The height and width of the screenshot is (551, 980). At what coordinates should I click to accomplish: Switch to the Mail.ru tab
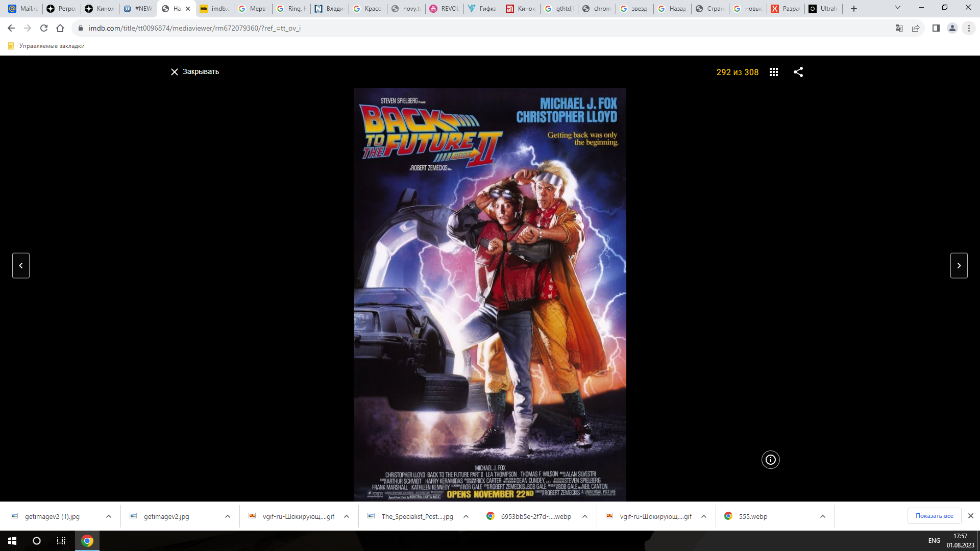point(23,9)
